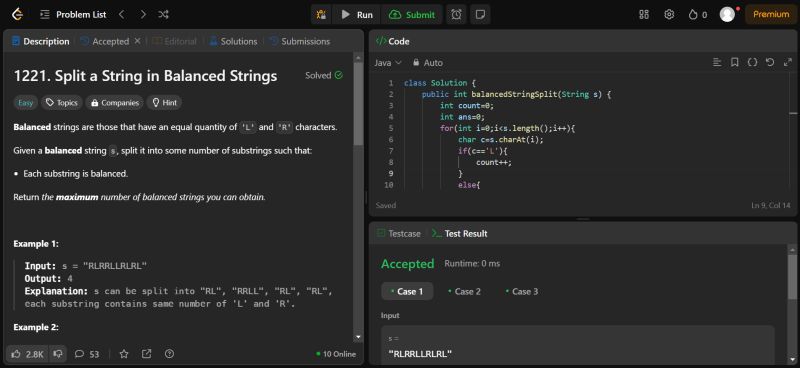Open the settings gear
This screenshot has height=368, width=800.
click(669, 14)
